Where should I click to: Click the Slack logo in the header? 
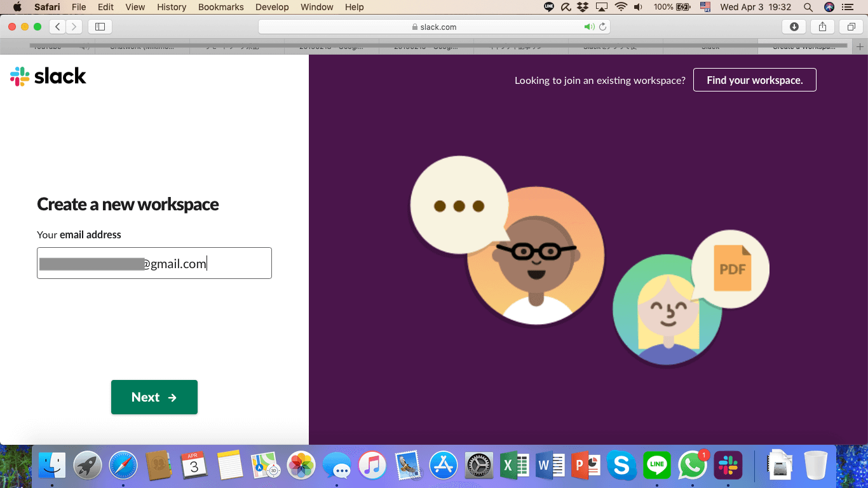tap(48, 76)
